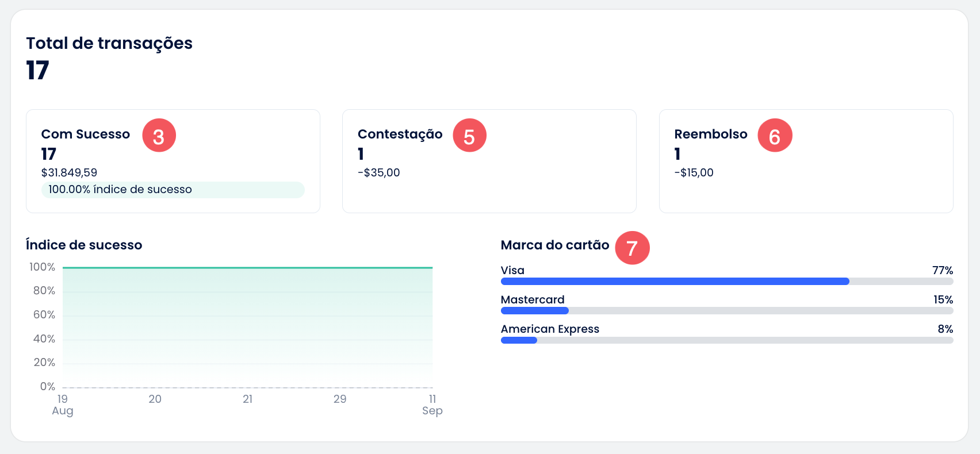Image resolution: width=980 pixels, height=454 pixels.
Task: Click the -$35,00 dispute amount
Action: point(378,172)
